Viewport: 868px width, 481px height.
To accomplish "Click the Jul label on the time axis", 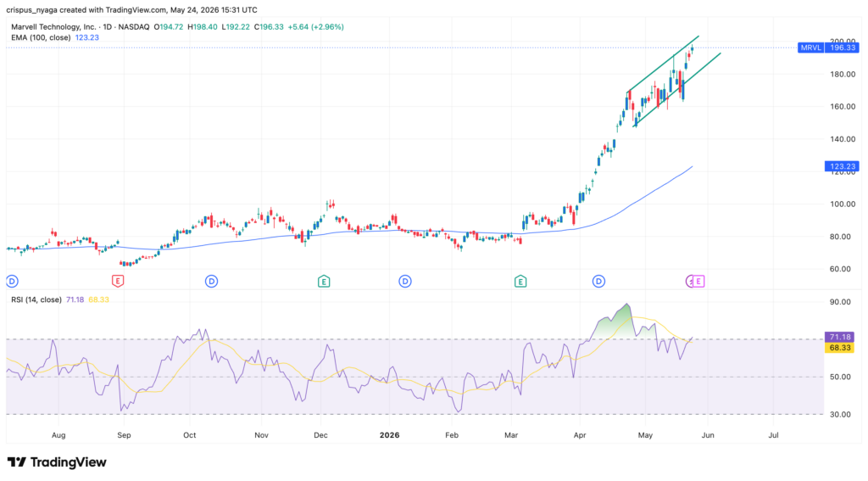I will pyautogui.click(x=773, y=435).
